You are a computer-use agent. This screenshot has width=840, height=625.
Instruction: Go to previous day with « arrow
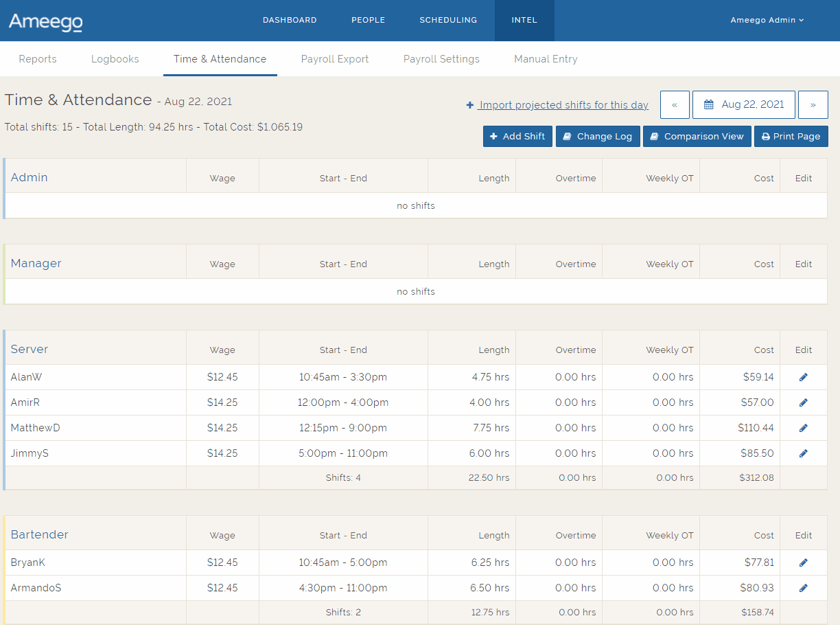675,105
